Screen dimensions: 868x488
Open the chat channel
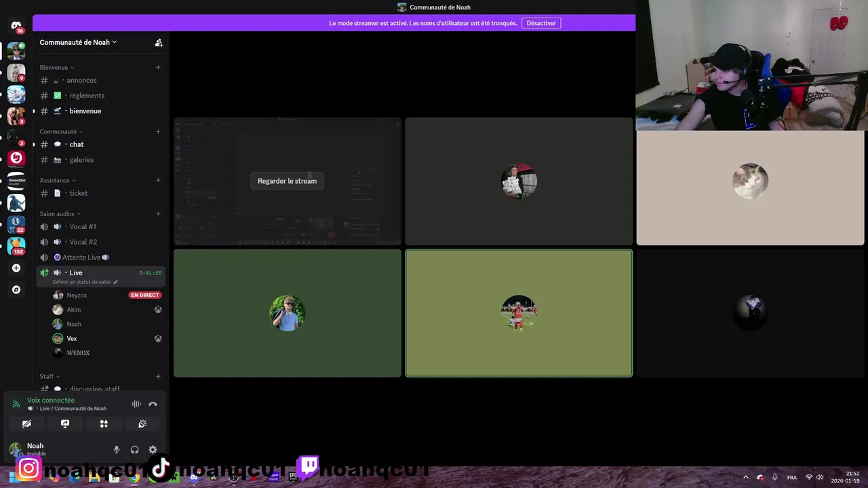pos(101,144)
